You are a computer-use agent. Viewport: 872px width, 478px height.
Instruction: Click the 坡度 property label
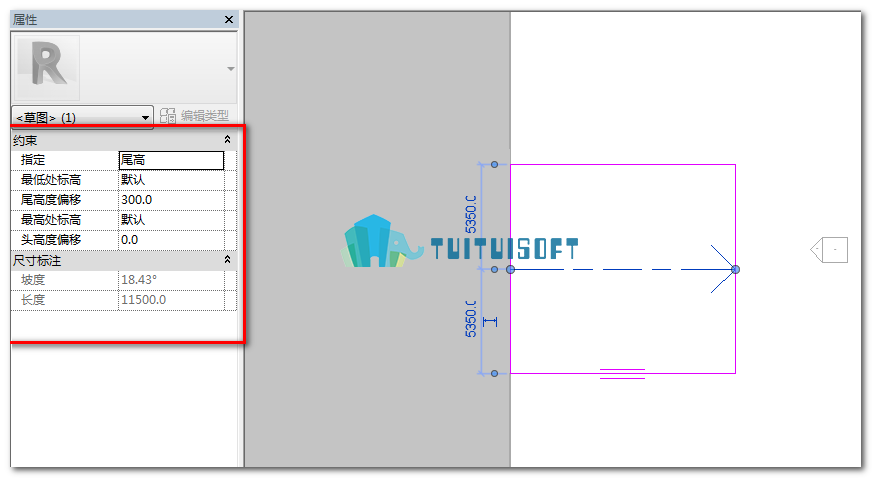point(33,280)
